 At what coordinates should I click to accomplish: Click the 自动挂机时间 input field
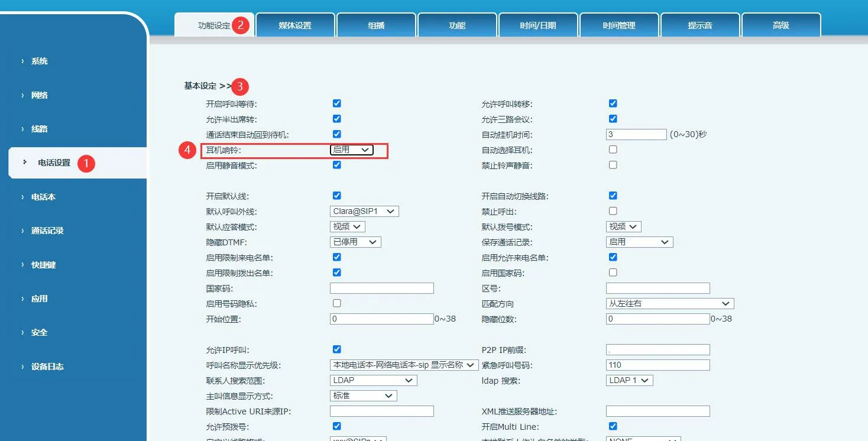tap(636, 134)
